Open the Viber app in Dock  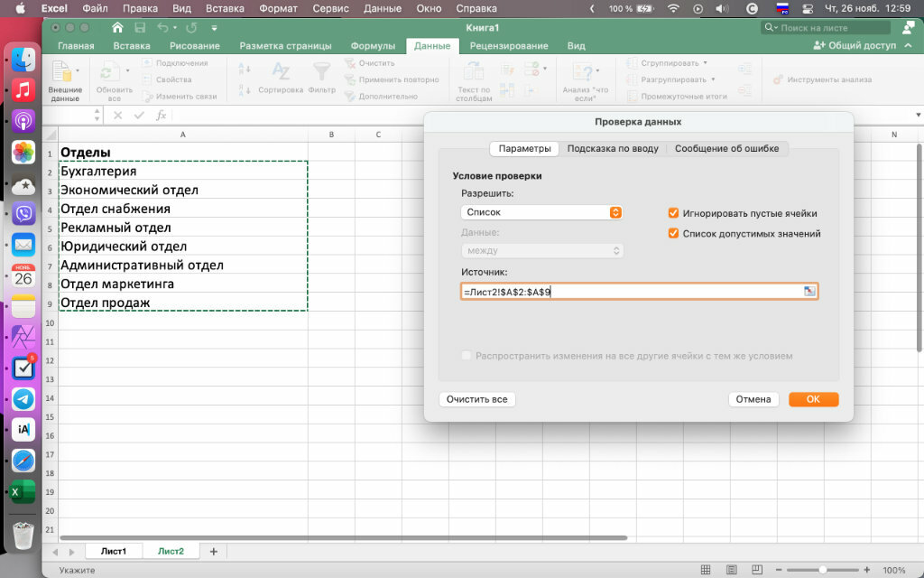click(23, 213)
